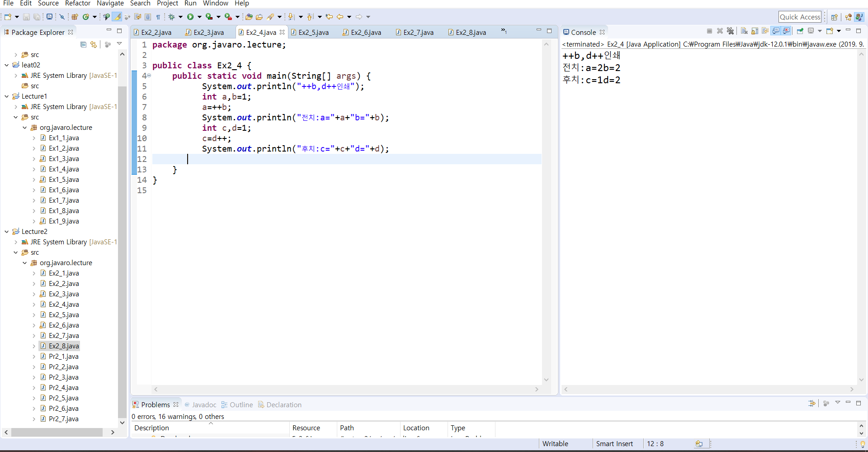Close the Ex2_4.java editor tab
This screenshot has width=868, height=452.
tap(282, 32)
